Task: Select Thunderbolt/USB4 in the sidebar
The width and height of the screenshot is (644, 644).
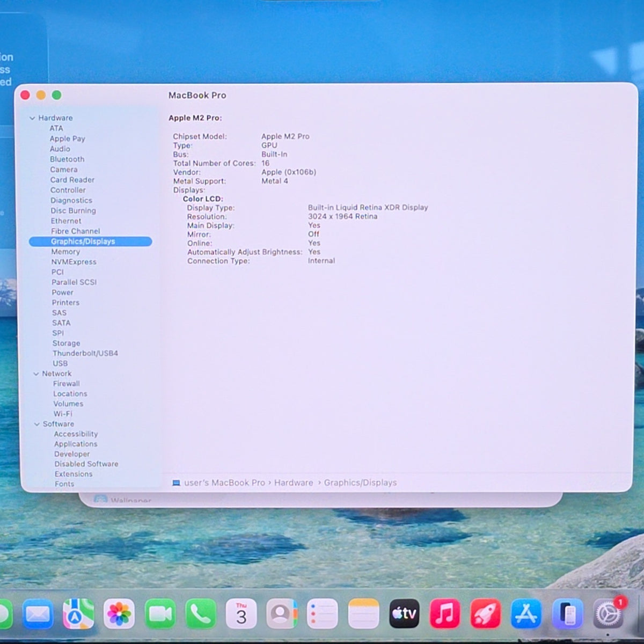Action: (x=85, y=354)
